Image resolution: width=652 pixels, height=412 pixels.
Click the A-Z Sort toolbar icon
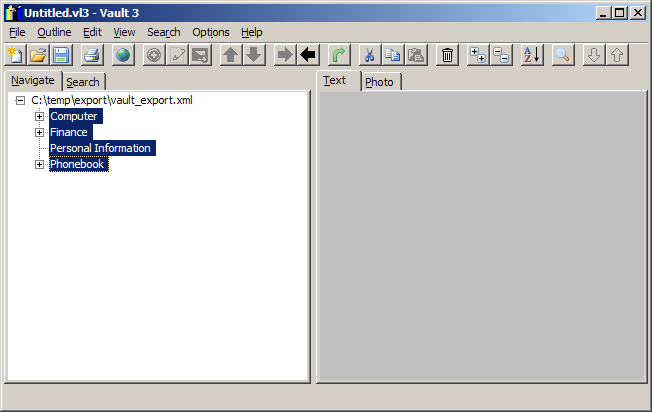pos(532,55)
